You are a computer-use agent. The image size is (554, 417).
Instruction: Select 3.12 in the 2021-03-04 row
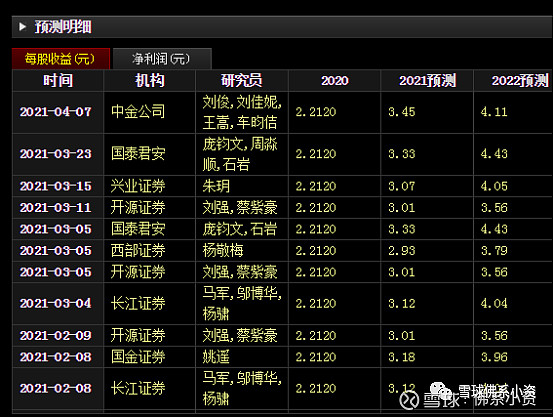401,304
